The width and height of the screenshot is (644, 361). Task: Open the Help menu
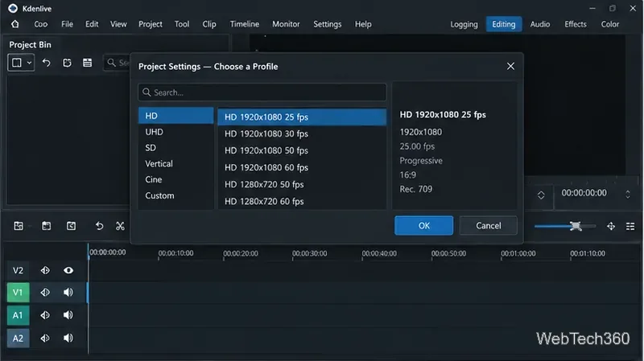[363, 24]
